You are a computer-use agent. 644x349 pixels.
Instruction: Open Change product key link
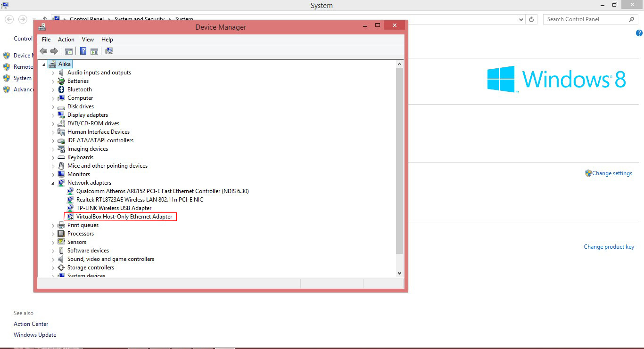pos(609,247)
